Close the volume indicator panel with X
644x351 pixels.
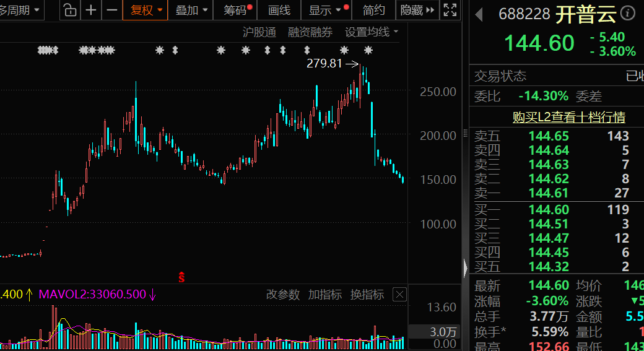point(400,295)
